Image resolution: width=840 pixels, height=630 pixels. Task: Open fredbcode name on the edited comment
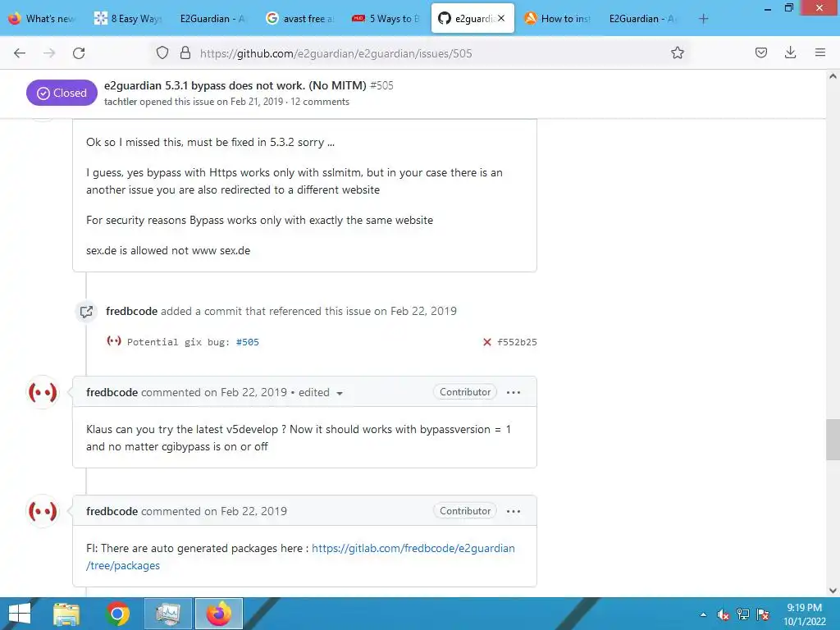coord(112,392)
